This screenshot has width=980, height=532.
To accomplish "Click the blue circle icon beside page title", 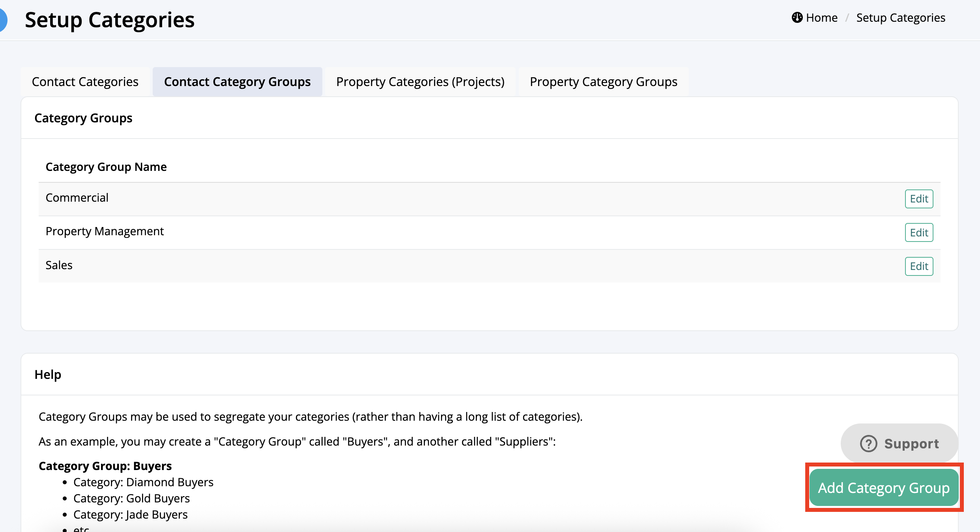I will (x=3, y=20).
